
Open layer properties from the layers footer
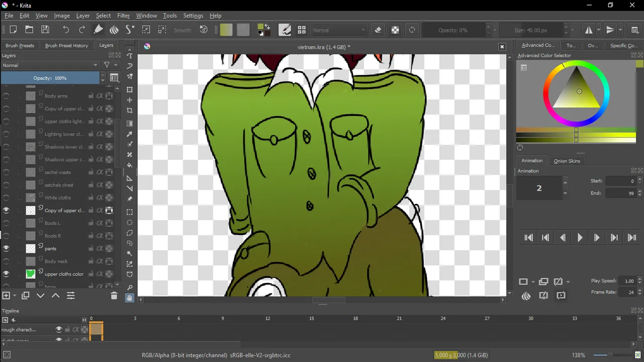click(71, 296)
